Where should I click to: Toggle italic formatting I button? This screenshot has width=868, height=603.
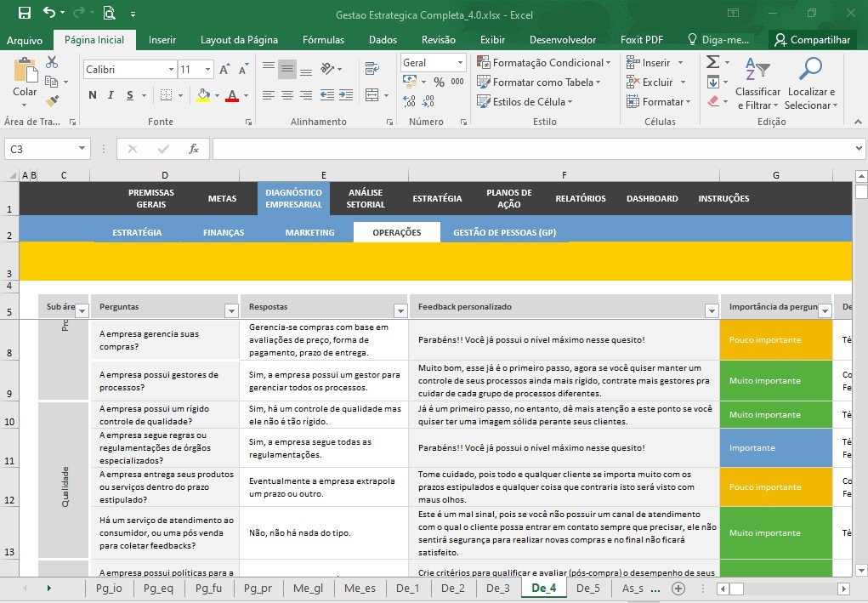pos(111,95)
